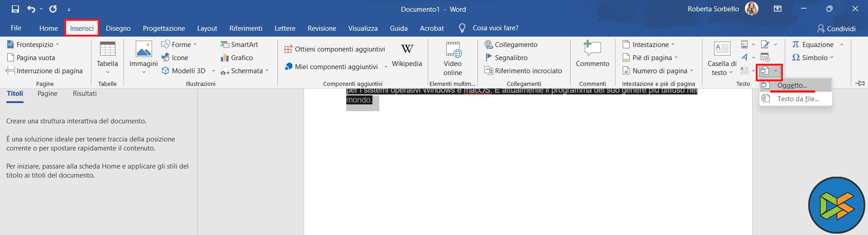Click the Save icon in title bar

[x=15, y=9]
